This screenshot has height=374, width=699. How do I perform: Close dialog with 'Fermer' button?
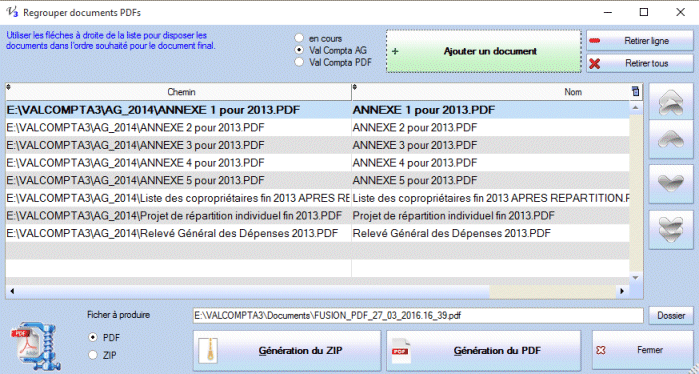tap(642, 350)
